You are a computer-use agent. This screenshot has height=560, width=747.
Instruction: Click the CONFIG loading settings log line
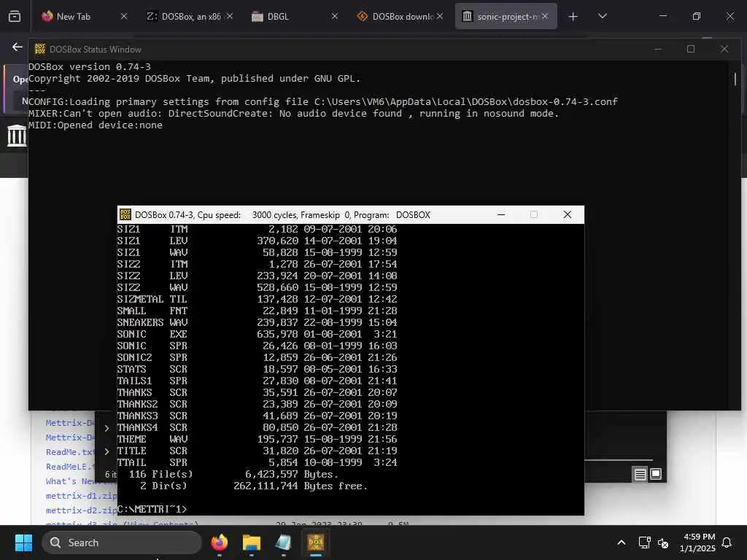tap(323, 101)
